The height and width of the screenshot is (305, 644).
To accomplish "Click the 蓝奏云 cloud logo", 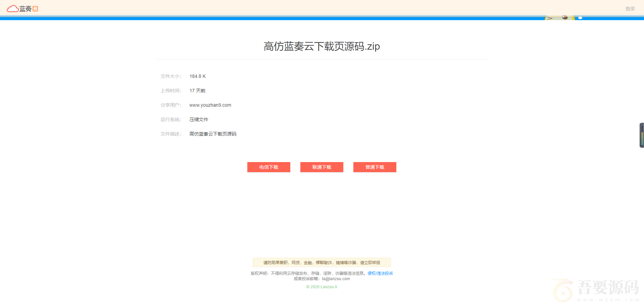I will tap(22, 9).
